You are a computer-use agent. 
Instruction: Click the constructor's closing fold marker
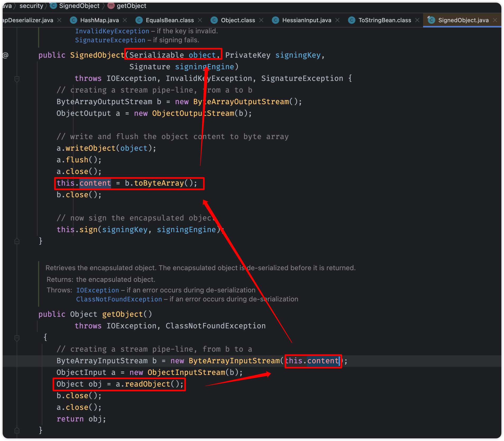coord(17,241)
